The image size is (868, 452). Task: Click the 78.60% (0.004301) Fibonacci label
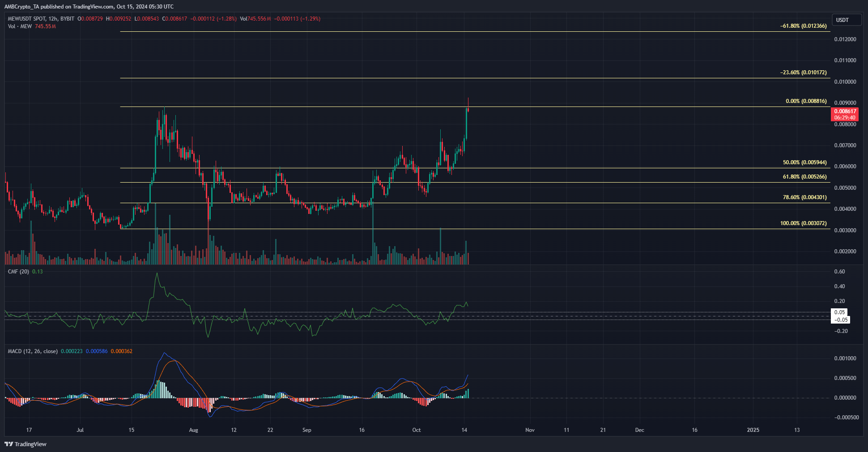[x=805, y=197]
